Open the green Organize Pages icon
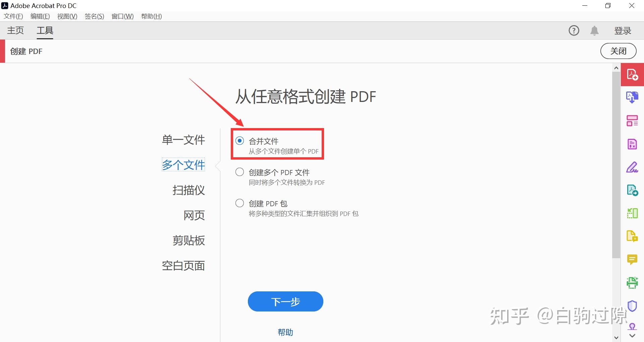The height and width of the screenshot is (342, 644). click(x=632, y=213)
